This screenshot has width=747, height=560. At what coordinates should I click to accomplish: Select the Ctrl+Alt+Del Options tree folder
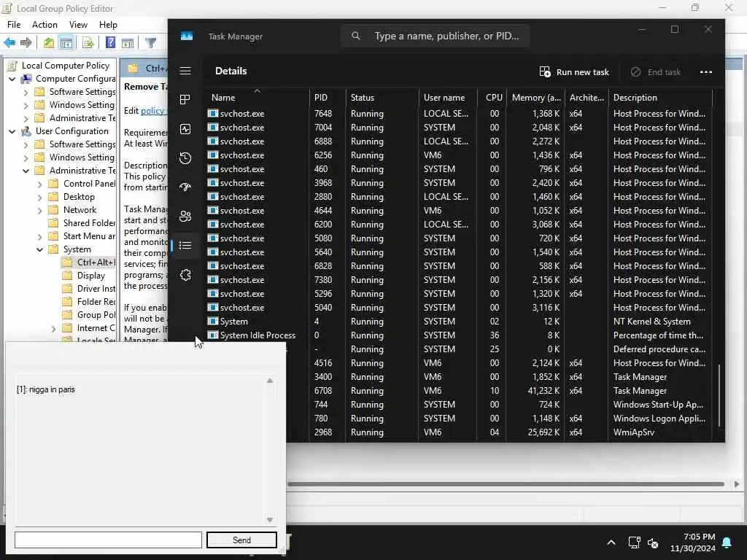(x=88, y=262)
